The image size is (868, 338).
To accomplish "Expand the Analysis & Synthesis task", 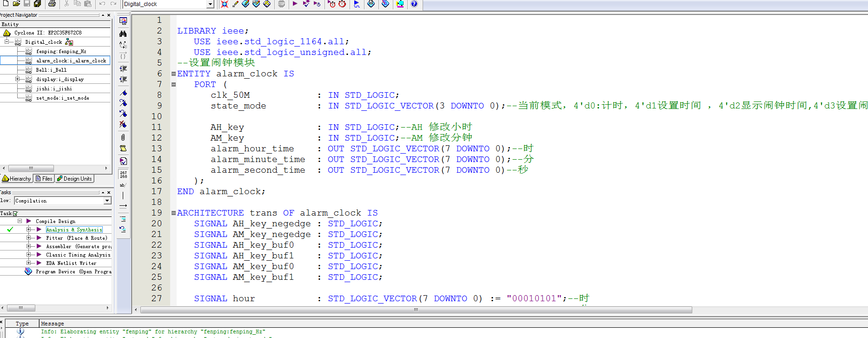I will click(x=29, y=230).
